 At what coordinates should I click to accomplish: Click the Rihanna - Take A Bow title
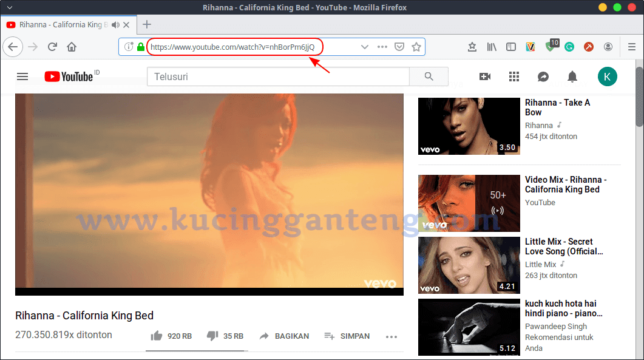point(557,107)
